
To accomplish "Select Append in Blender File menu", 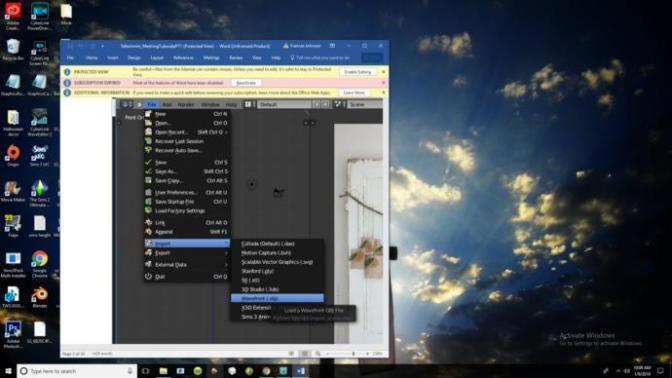I will pyautogui.click(x=187, y=231).
